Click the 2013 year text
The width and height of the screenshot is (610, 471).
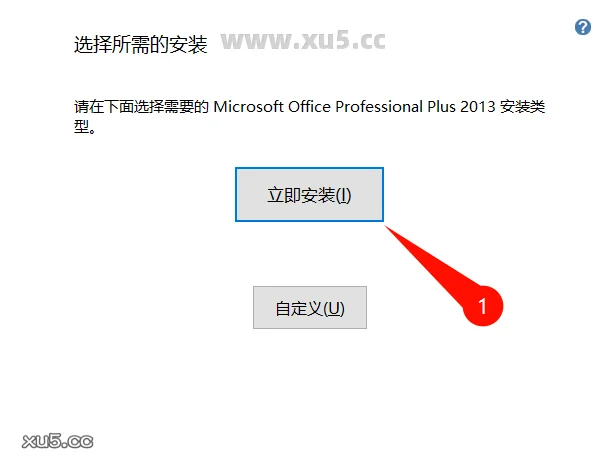478,107
